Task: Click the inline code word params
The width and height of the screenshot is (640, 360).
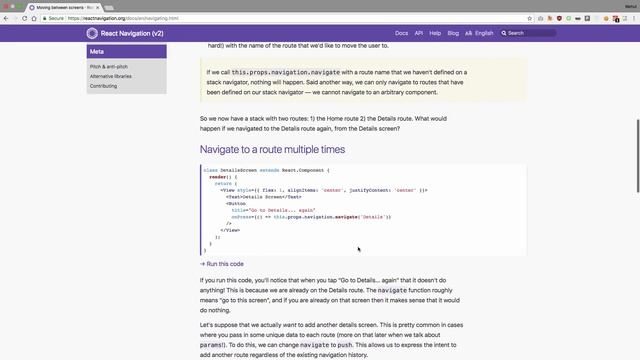Action: 211,345
